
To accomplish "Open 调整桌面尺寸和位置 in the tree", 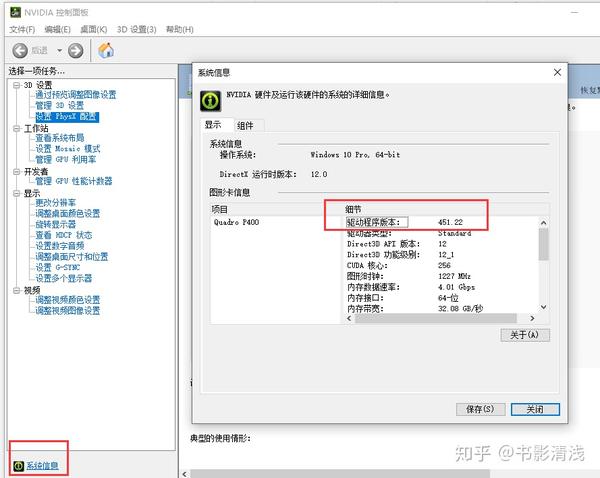I will pyautogui.click(x=72, y=256).
